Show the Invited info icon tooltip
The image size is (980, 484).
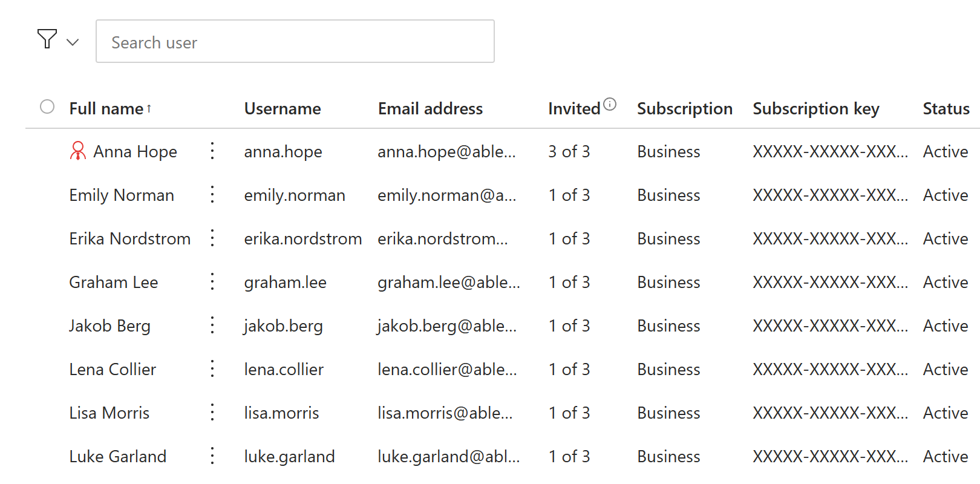coord(610,104)
